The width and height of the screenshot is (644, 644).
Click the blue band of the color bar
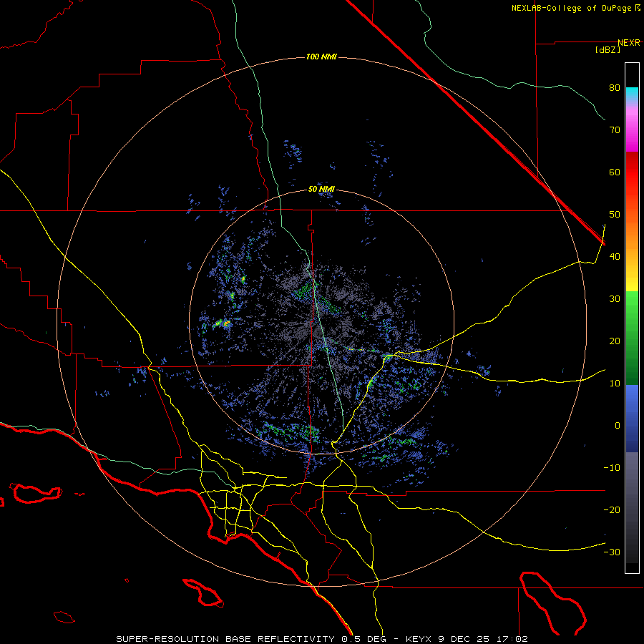pyautogui.click(x=632, y=419)
